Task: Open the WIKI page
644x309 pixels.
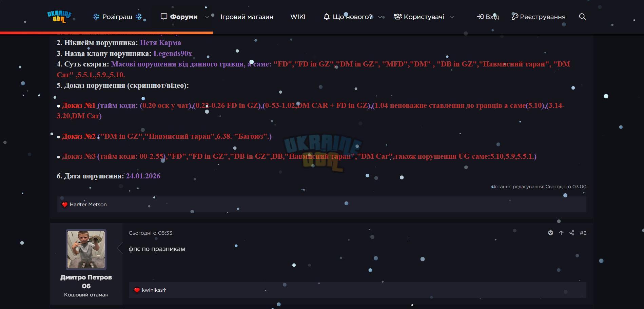Action: (298, 17)
